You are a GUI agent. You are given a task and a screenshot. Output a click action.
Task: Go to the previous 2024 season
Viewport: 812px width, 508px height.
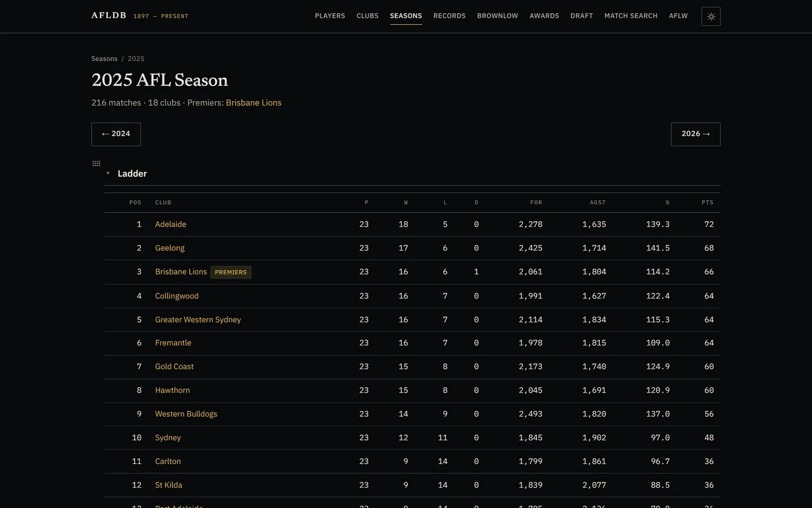pyautogui.click(x=116, y=134)
